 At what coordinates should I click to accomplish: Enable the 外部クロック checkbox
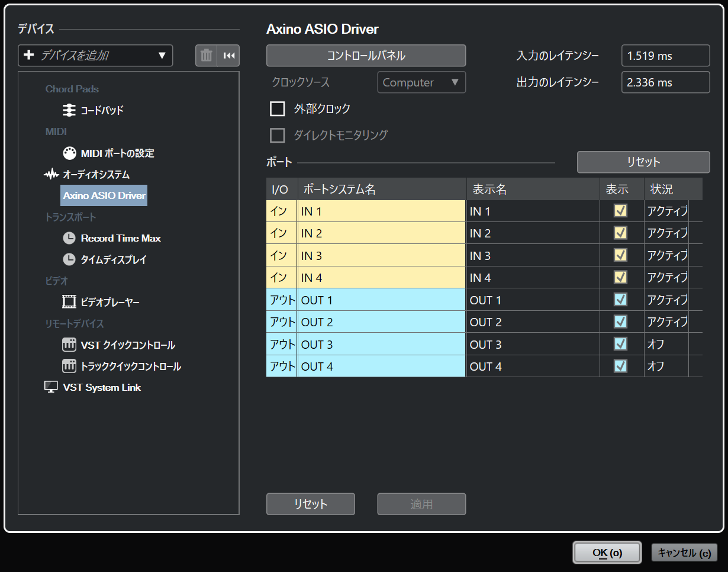278,109
